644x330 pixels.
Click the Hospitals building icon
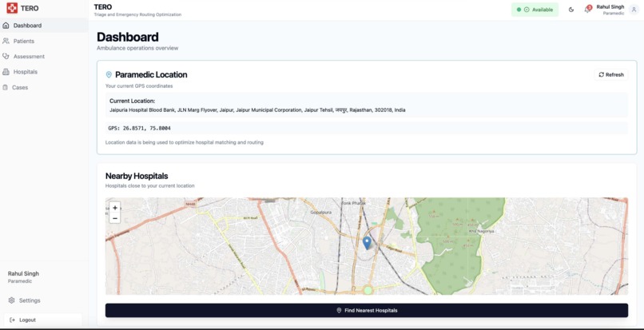click(x=6, y=72)
